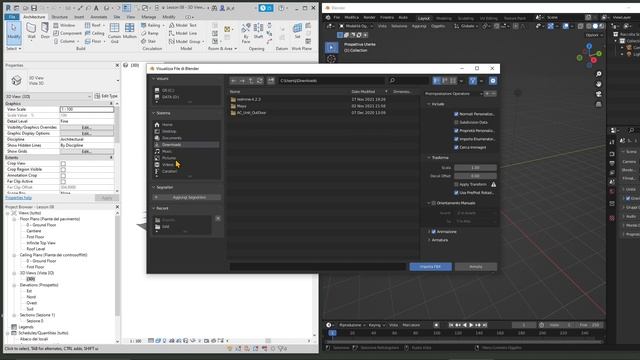Select the Model Line tool
The image size is (640, 360).
[x=183, y=33]
